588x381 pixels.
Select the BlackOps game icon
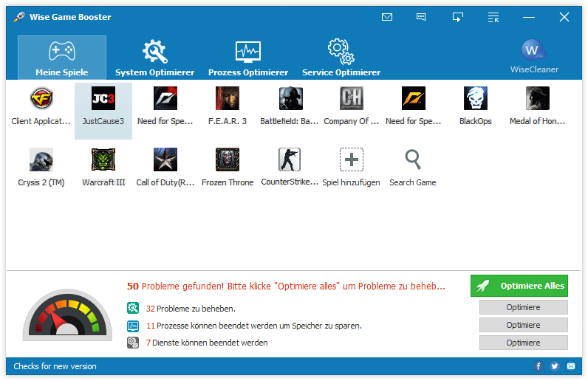click(x=475, y=99)
